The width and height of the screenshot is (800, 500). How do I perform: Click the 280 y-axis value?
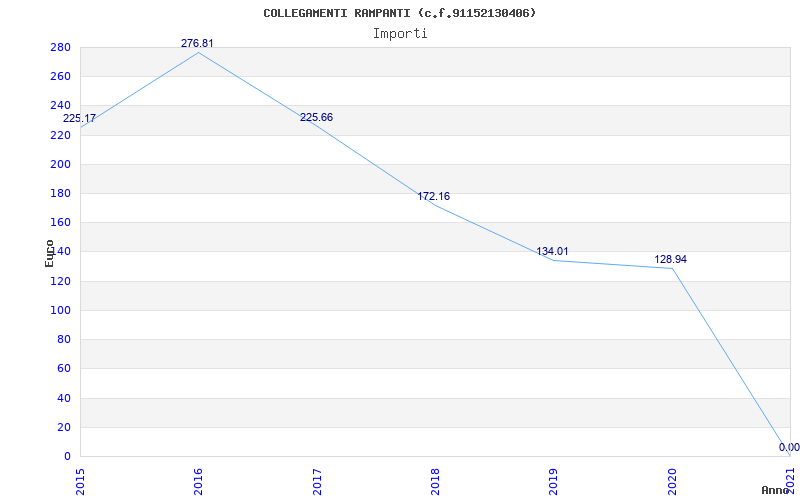coord(60,47)
